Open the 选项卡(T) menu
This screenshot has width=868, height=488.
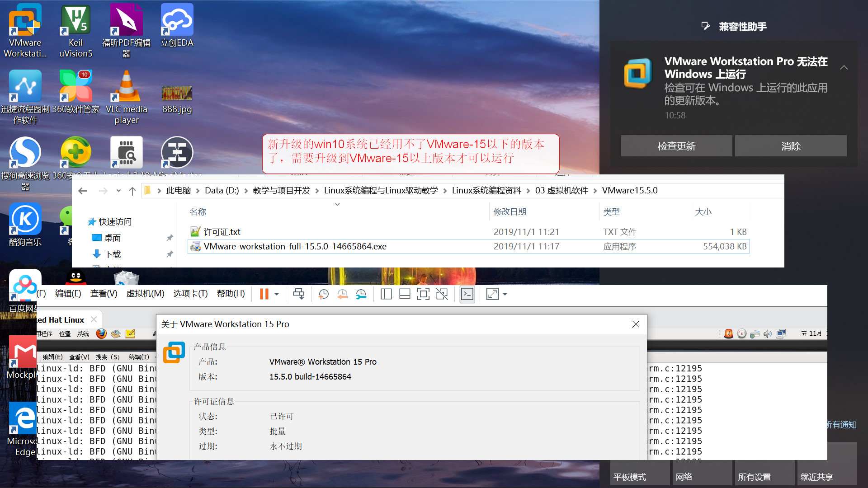(x=190, y=294)
